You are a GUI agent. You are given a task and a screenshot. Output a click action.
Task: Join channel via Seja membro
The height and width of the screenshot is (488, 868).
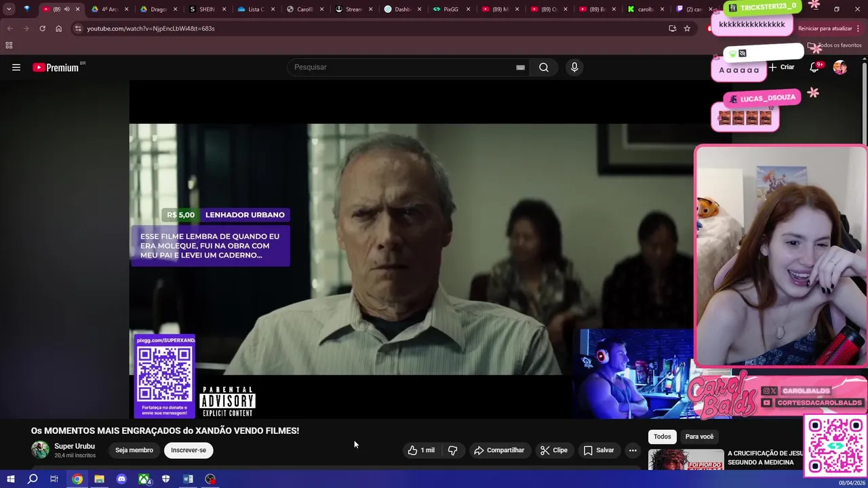[x=134, y=450]
